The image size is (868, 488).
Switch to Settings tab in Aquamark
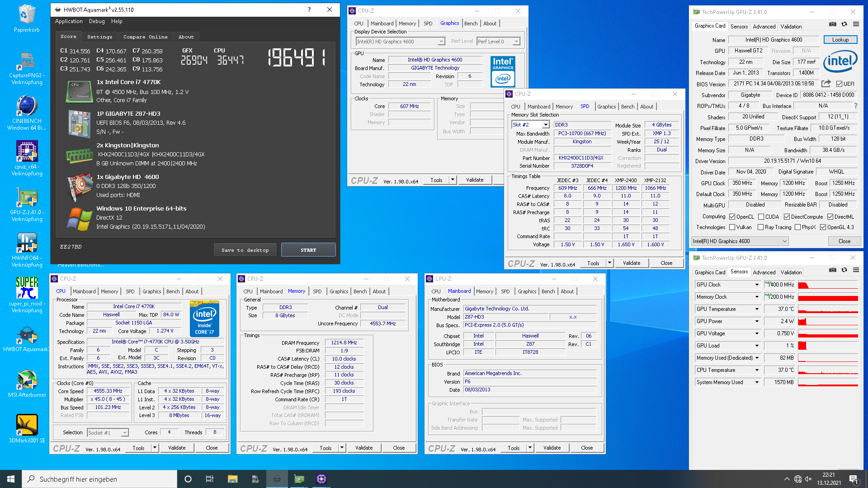99,37
